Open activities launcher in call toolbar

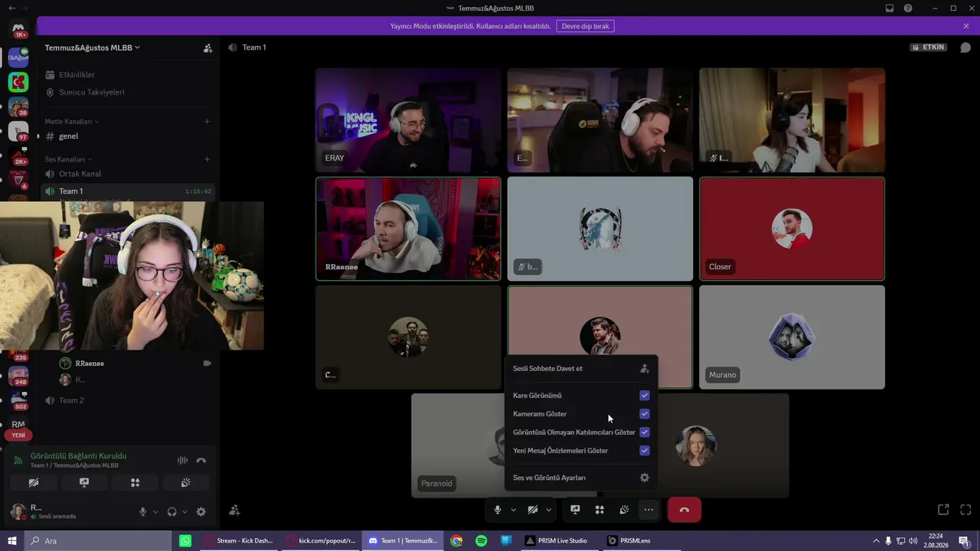(x=599, y=510)
